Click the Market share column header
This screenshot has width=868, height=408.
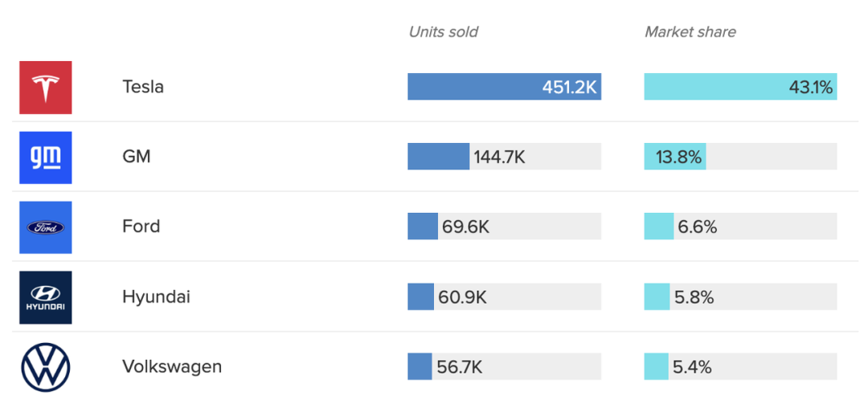coord(690,32)
